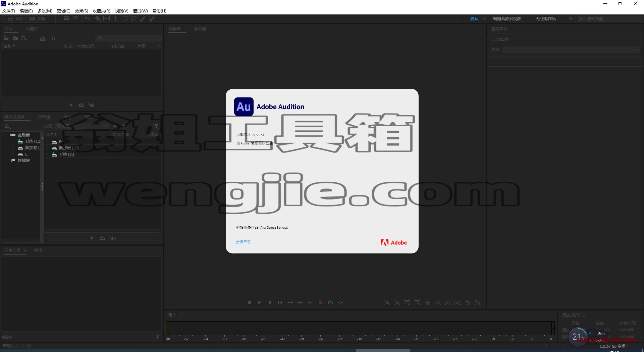Click the open file folder icon in Files panel
Screen dimensions: 644x352
coord(6,38)
